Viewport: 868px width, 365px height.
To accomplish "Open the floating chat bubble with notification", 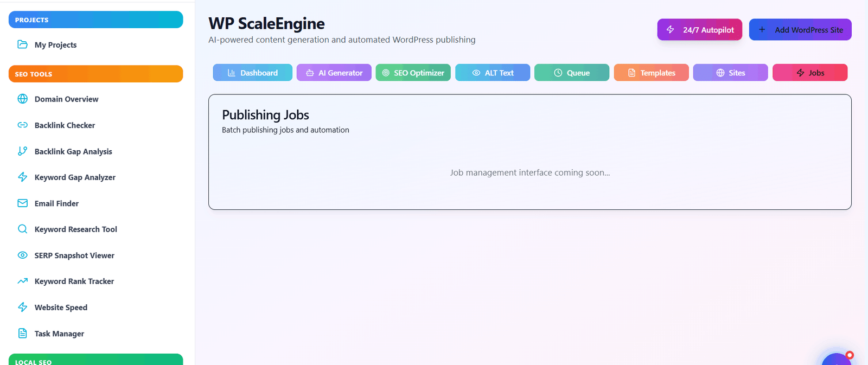I will (x=836, y=359).
